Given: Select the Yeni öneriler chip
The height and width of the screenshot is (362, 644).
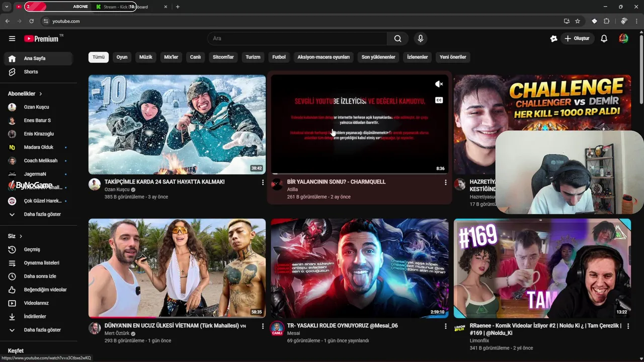Looking at the screenshot, I should [453, 57].
